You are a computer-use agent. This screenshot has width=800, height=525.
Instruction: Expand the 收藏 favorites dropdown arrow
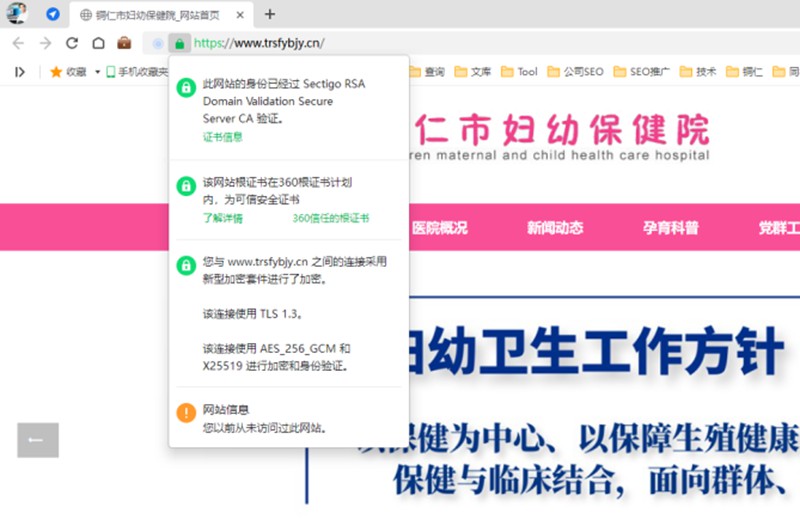pyautogui.click(x=97, y=72)
